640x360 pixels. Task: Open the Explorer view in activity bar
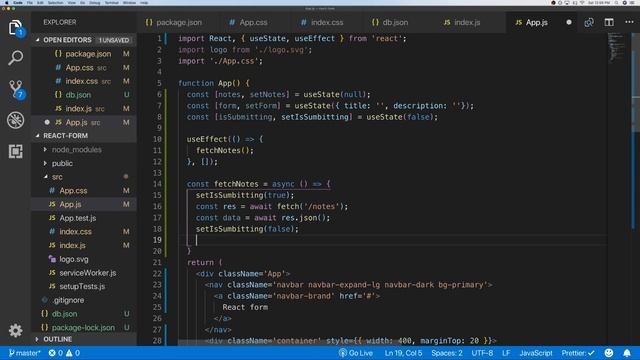(x=16, y=28)
